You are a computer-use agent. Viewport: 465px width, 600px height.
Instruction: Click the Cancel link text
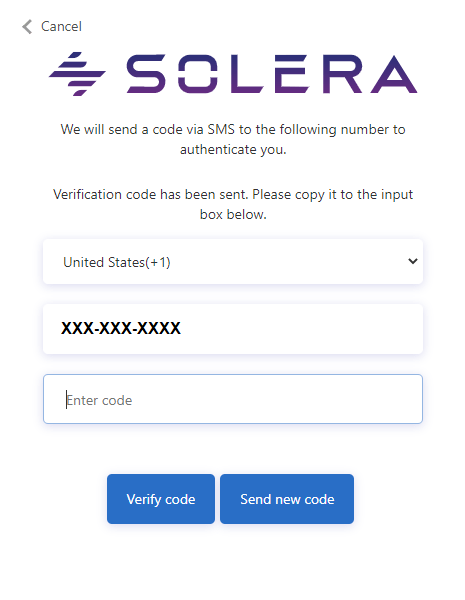coord(61,27)
